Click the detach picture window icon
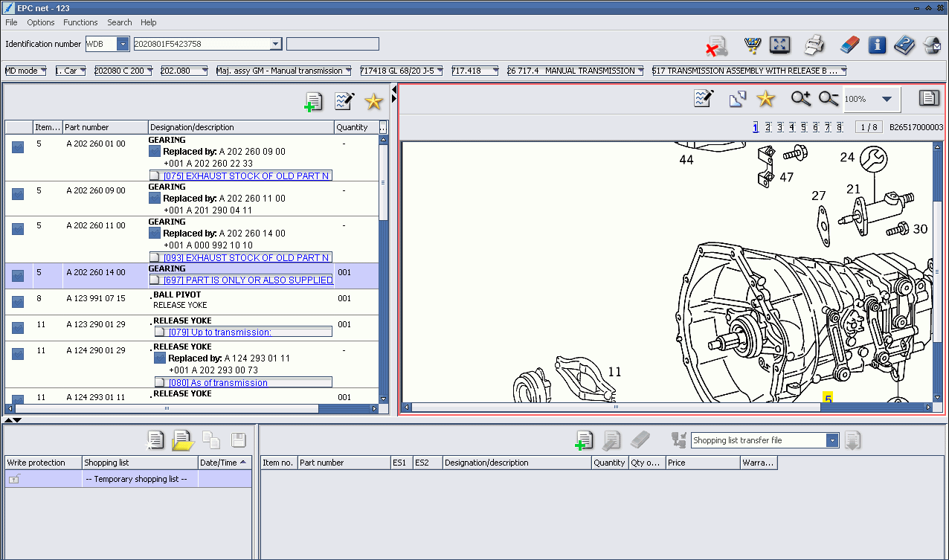Viewport: 949px width, 560px height. tap(737, 98)
